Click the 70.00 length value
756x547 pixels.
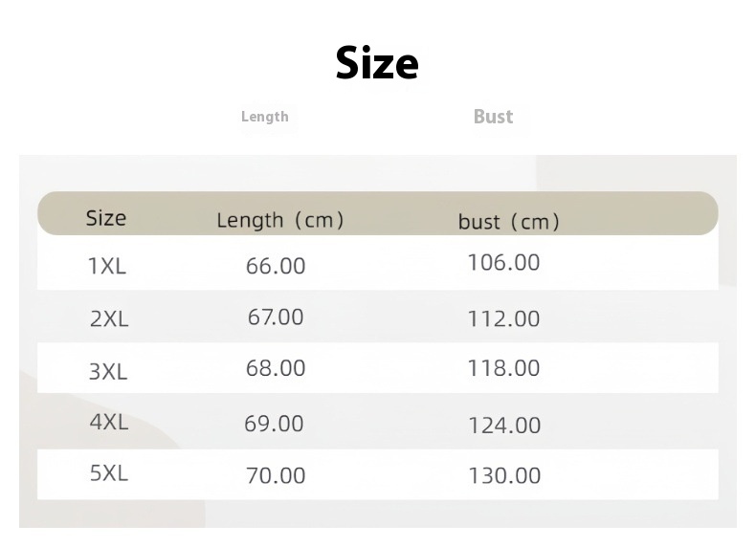(x=276, y=475)
